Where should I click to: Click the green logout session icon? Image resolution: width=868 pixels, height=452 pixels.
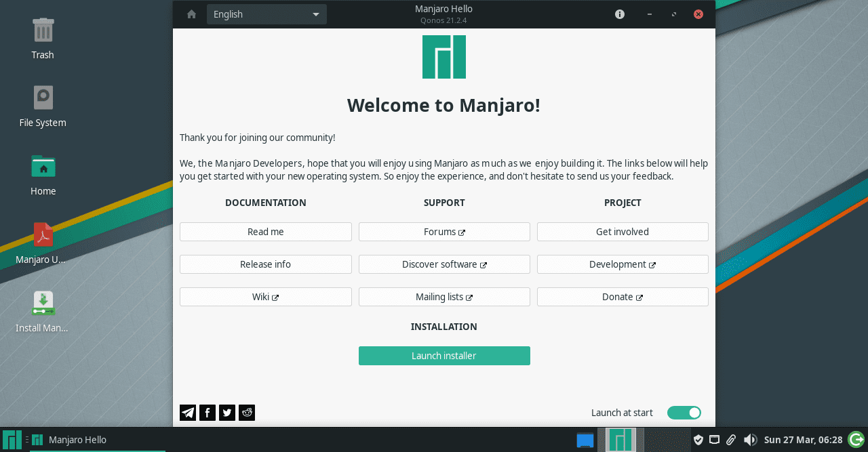tap(856, 440)
